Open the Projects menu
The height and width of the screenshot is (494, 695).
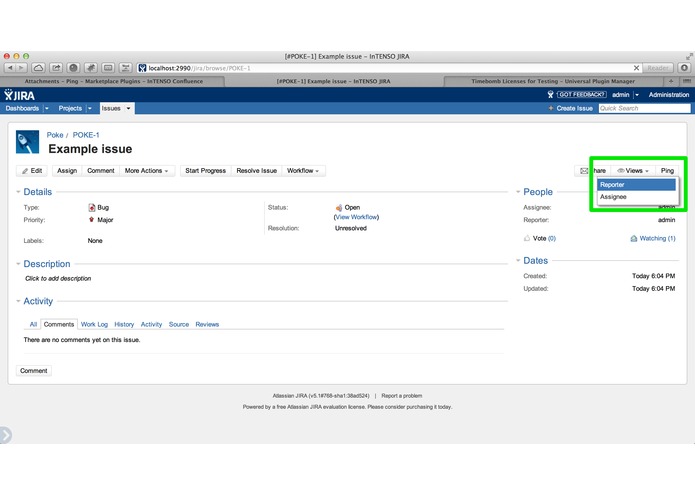tap(70, 108)
